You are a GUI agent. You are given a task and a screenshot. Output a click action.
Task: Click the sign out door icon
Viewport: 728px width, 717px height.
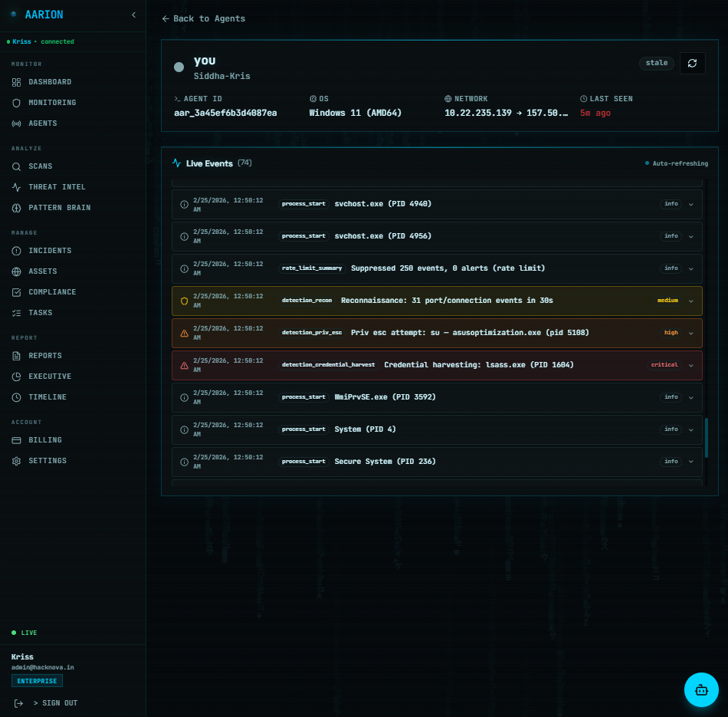(18, 703)
